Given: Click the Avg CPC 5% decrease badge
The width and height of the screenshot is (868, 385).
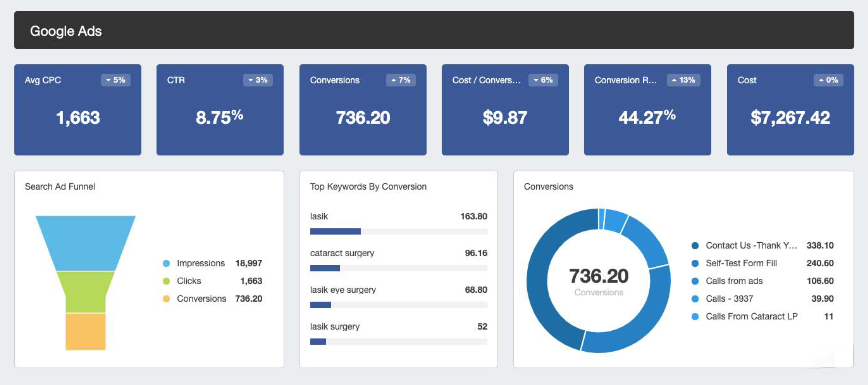Looking at the screenshot, I should click(x=116, y=80).
